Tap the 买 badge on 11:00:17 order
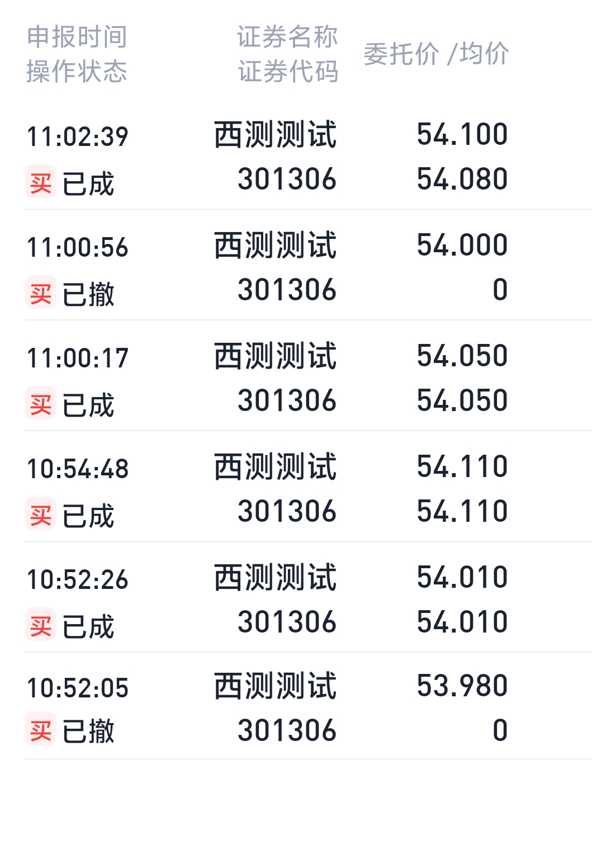 point(41,403)
